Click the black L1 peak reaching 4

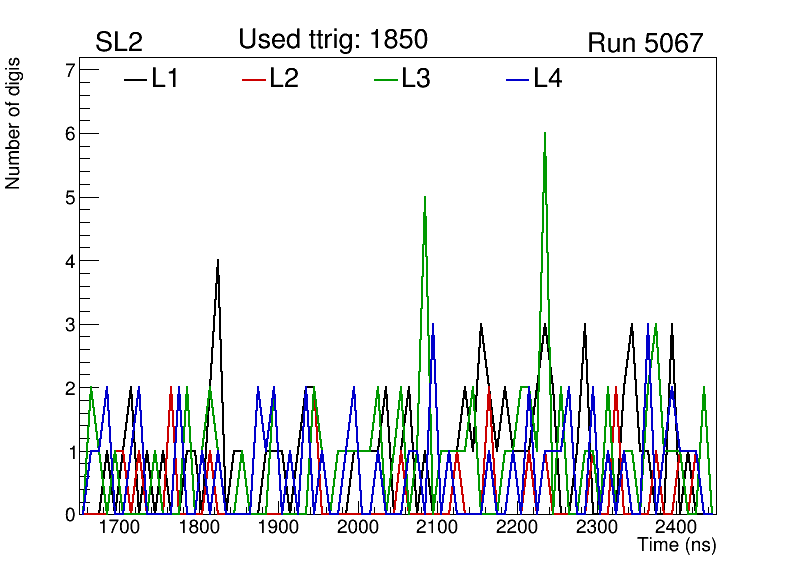click(217, 262)
